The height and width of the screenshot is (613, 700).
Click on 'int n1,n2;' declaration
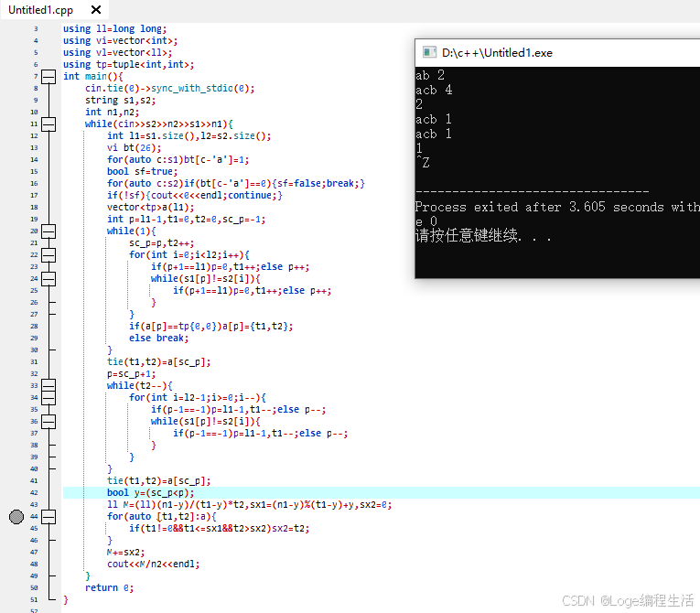coord(112,112)
